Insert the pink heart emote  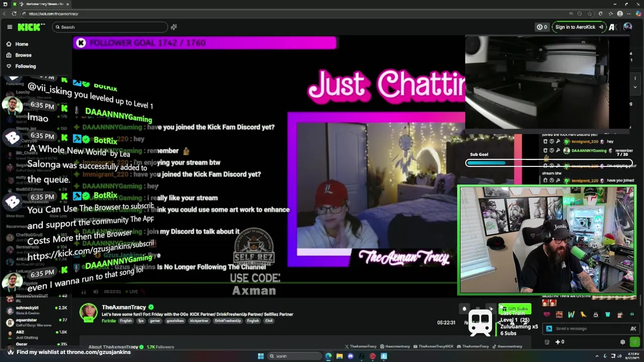coord(547,315)
